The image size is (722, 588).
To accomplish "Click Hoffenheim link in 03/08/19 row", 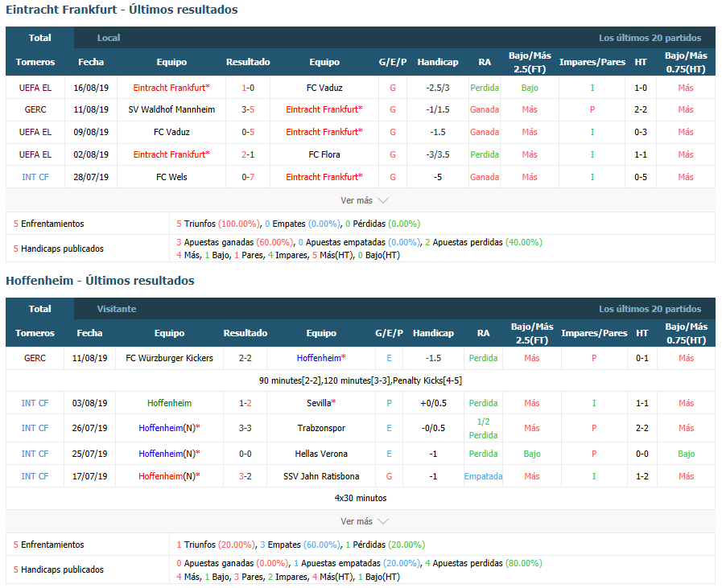I will coord(169,403).
